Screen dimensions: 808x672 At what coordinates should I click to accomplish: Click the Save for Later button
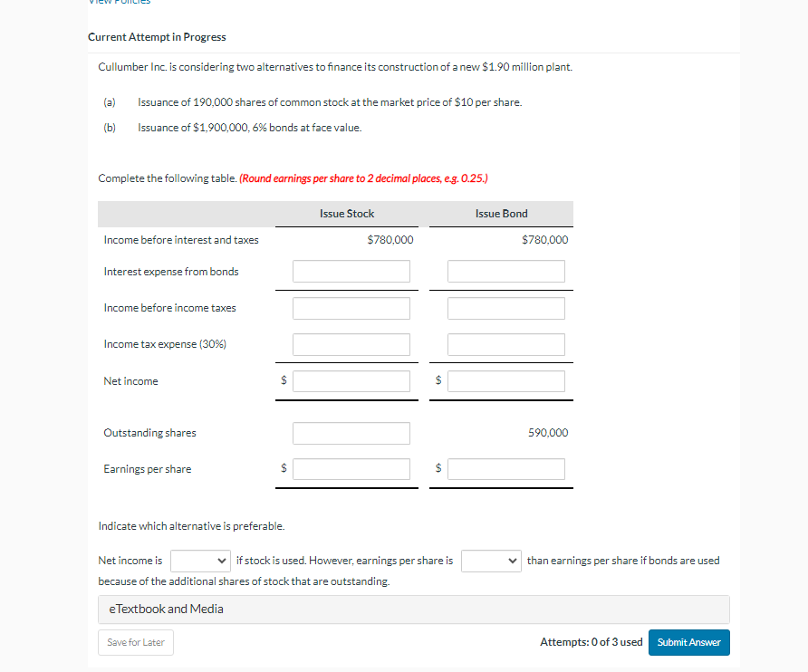[x=135, y=642]
